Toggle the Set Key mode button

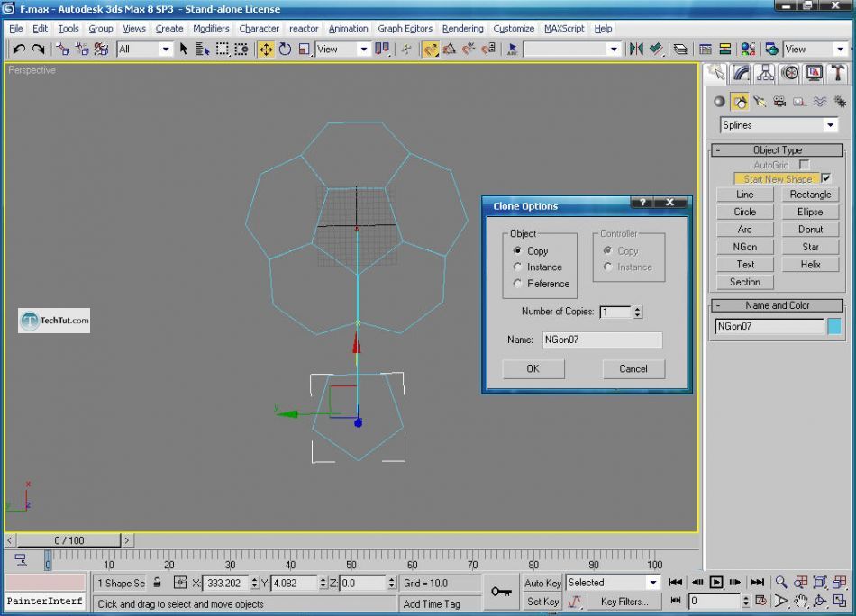pos(542,602)
